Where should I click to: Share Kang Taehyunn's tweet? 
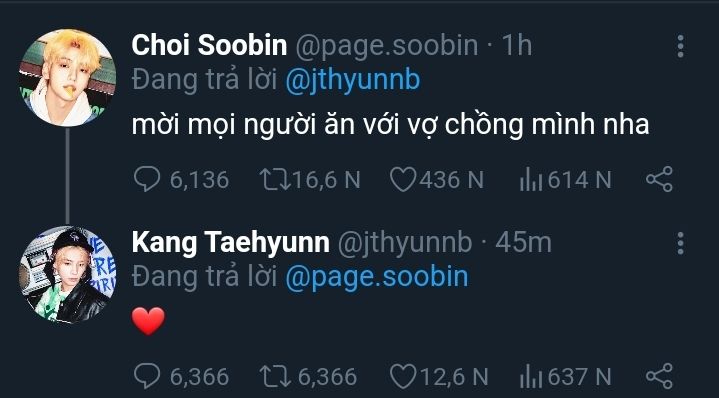[659, 376]
